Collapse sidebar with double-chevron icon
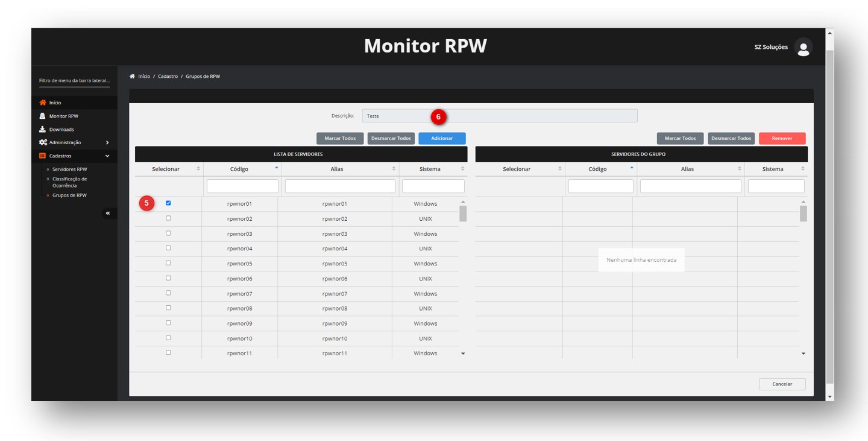 (x=108, y=213)
